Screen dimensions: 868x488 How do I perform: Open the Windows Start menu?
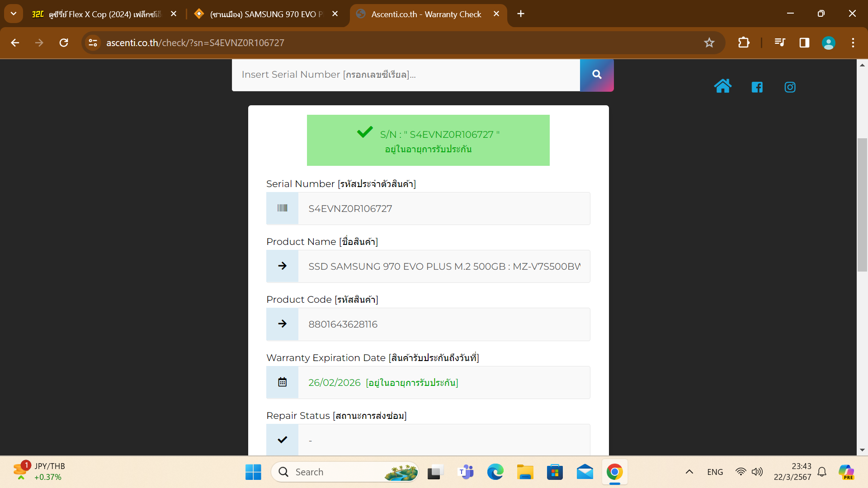[253, 472]
